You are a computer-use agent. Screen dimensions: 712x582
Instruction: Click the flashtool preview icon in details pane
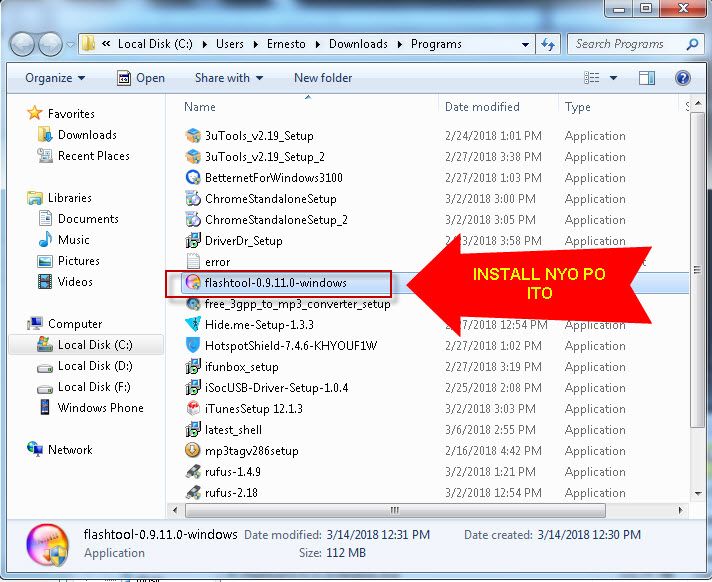point(48,544)
